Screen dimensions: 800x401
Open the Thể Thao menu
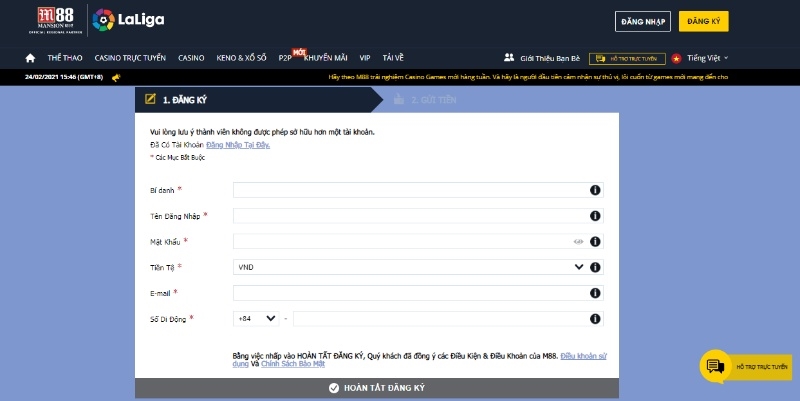(65, 58)
